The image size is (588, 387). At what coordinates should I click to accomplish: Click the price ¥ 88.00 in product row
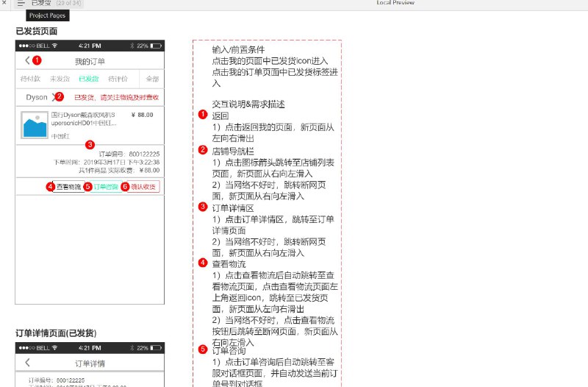(142, 115)
